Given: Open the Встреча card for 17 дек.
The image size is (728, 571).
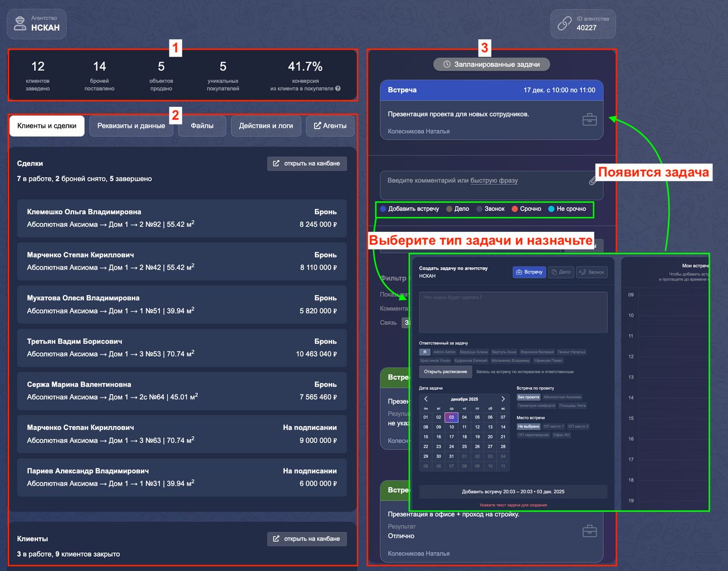Looking at the screenshot, I should click(x=491, y=110).
